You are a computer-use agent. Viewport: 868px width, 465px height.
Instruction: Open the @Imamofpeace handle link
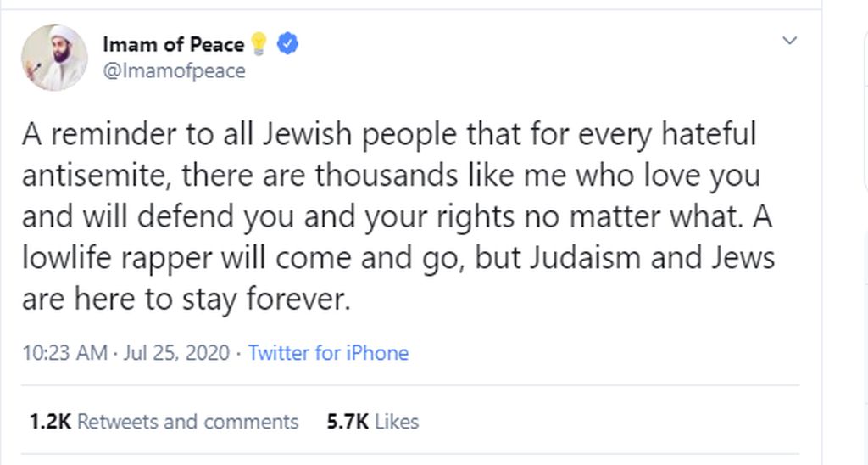pos(174,71)
